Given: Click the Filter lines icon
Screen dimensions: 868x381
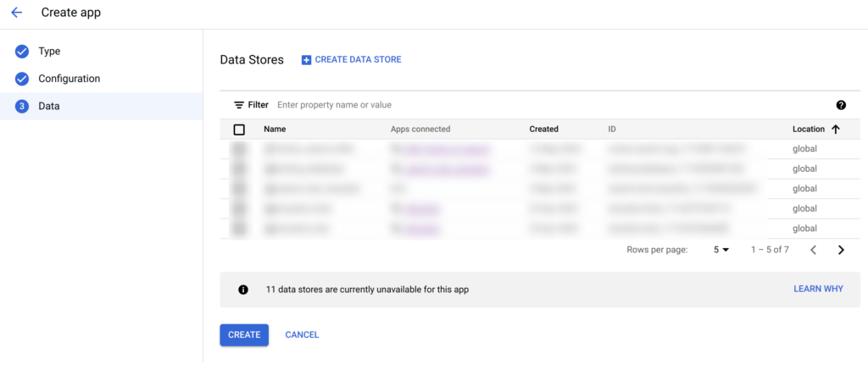Looking at the screenshot, I should pos(239,105).
